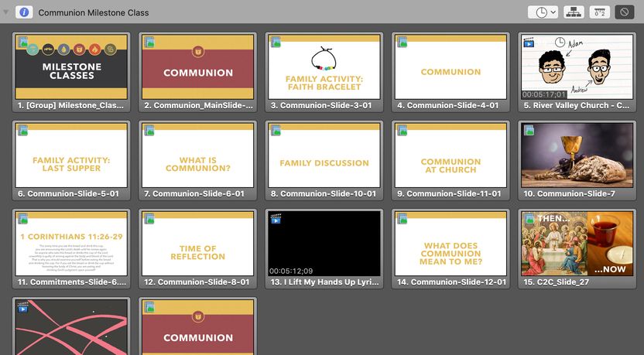Click image icon on slide 4

coord(402,42)
